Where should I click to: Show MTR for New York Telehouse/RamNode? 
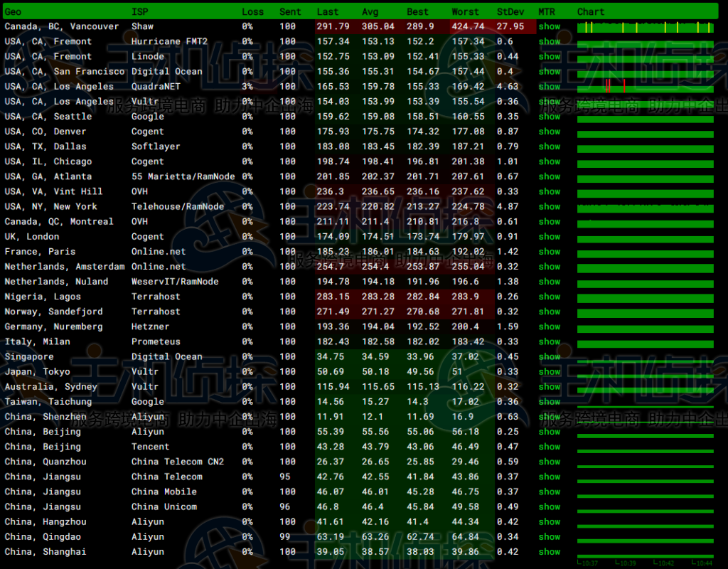pyautogui.click(x=549, y=206)
